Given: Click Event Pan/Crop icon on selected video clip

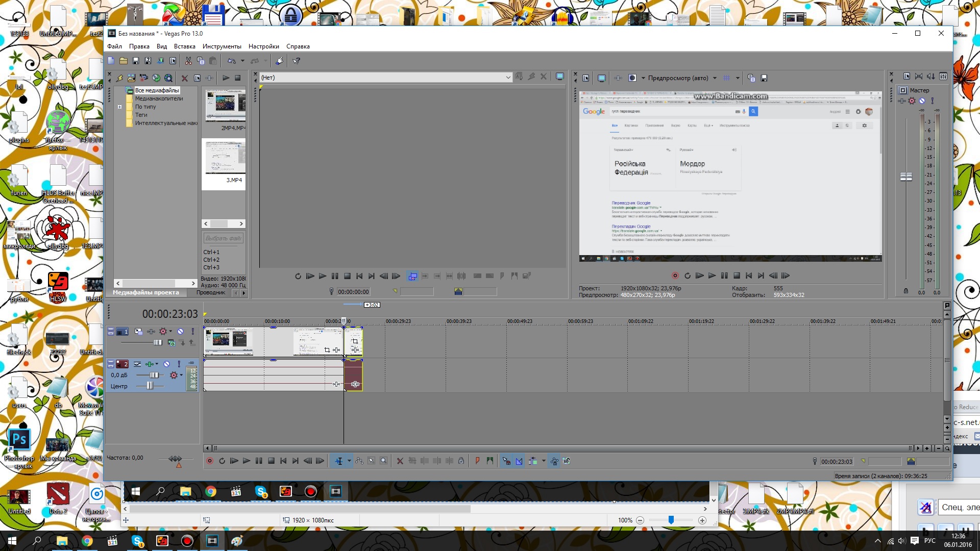Looking at the screenshot, I should [355, 341].
